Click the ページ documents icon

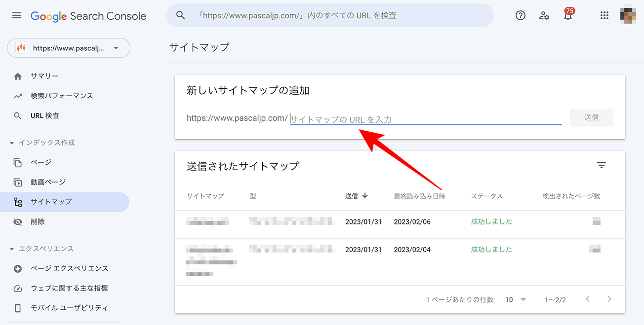tap(18, 162)
